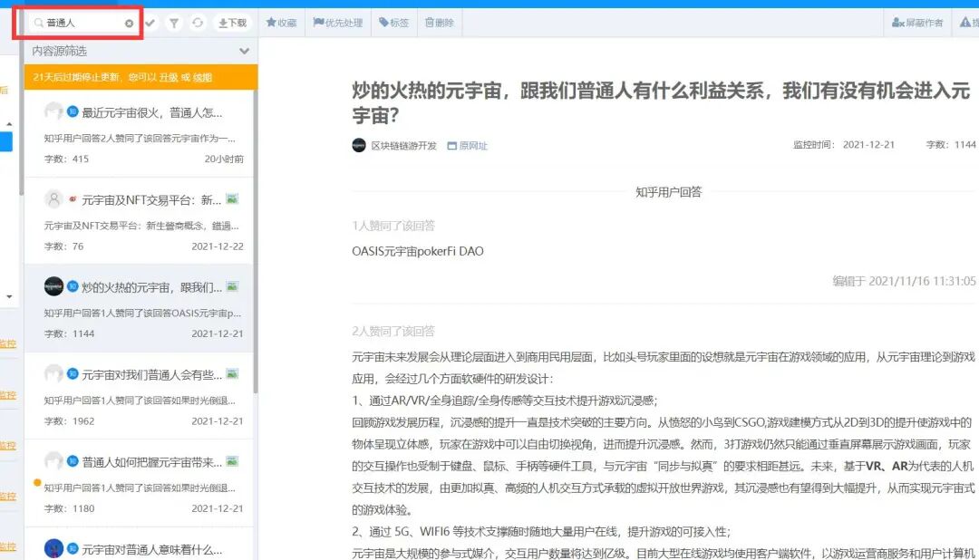Click the 监控时间：2021-12-21 label
The height and width of the screenshot is (560, 979).
point(844,145)
